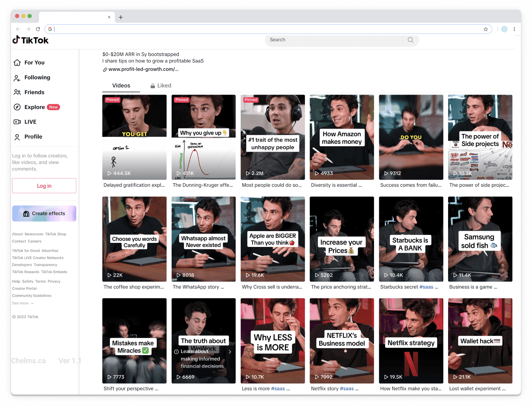Click the Create effects mask icon
532x407 pixels.
27,213
